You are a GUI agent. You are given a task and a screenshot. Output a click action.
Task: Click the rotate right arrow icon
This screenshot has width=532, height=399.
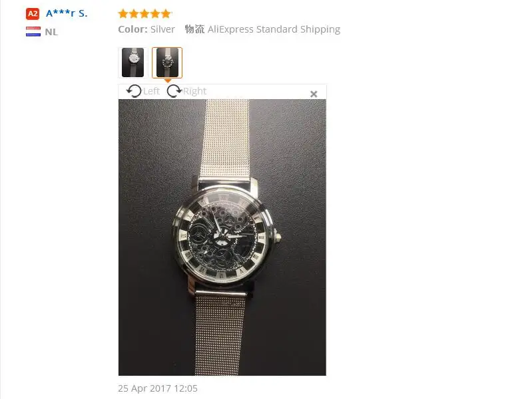click(174, 91)
